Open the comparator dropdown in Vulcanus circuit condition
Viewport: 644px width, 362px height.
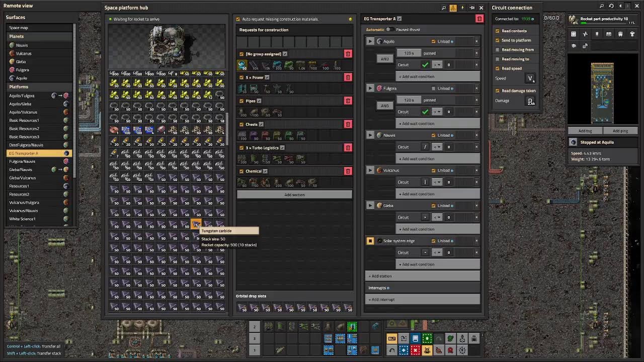tap(437, 182)
